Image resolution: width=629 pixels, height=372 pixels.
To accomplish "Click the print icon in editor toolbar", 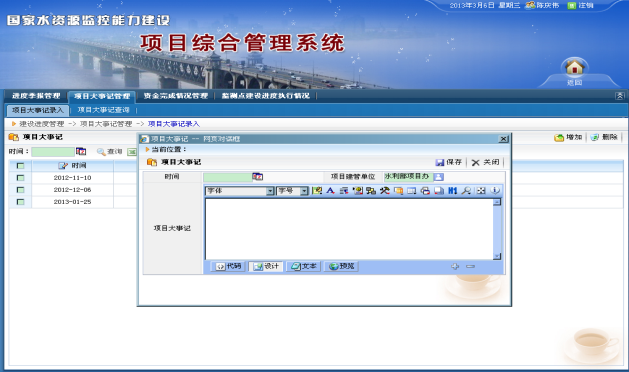I will pyautogui.click(x=425, y=191).
